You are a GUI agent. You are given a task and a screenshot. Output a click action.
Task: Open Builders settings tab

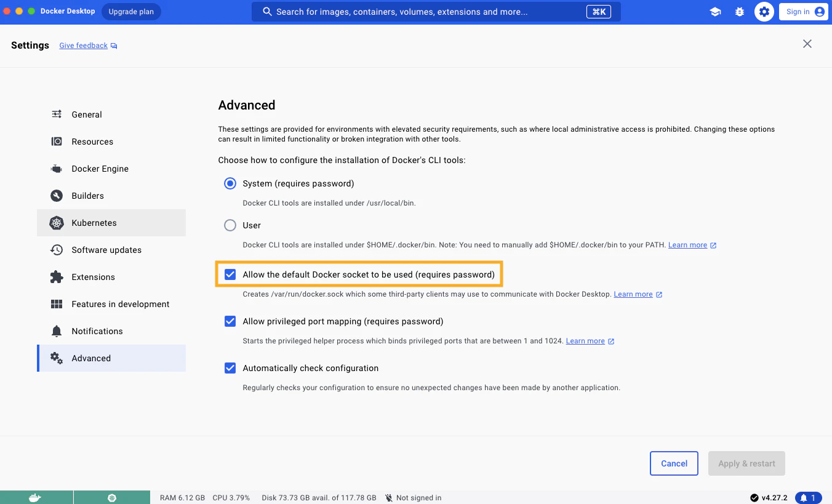click(111, 196)
